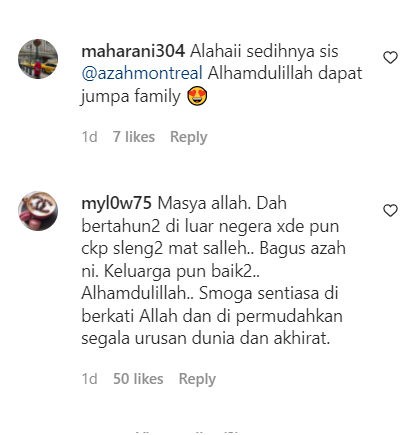Like myl0w75's comment with the heart icon
This screenshot has width=416, height=435.
point(390,210)
